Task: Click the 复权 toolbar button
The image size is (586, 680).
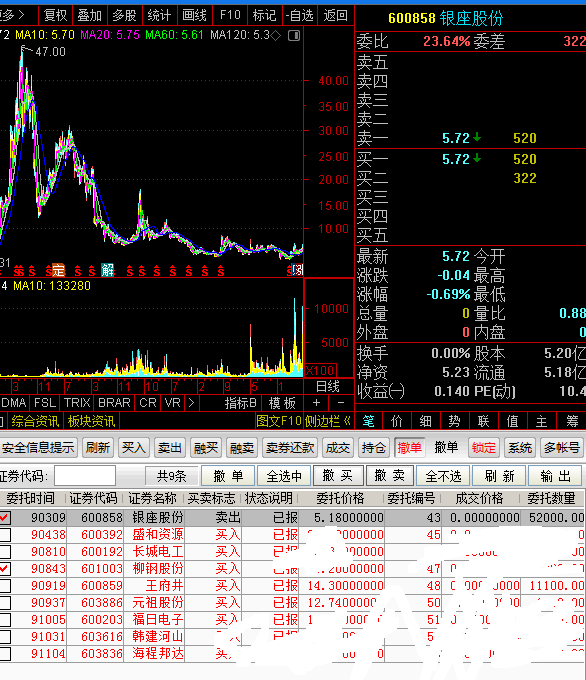Action: tap(56, 16)
